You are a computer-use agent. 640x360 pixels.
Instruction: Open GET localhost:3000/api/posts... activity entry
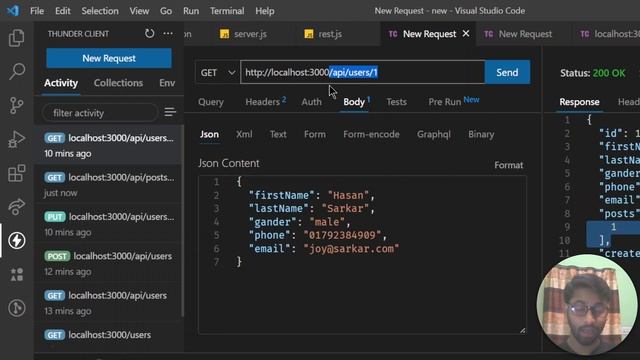109,185
